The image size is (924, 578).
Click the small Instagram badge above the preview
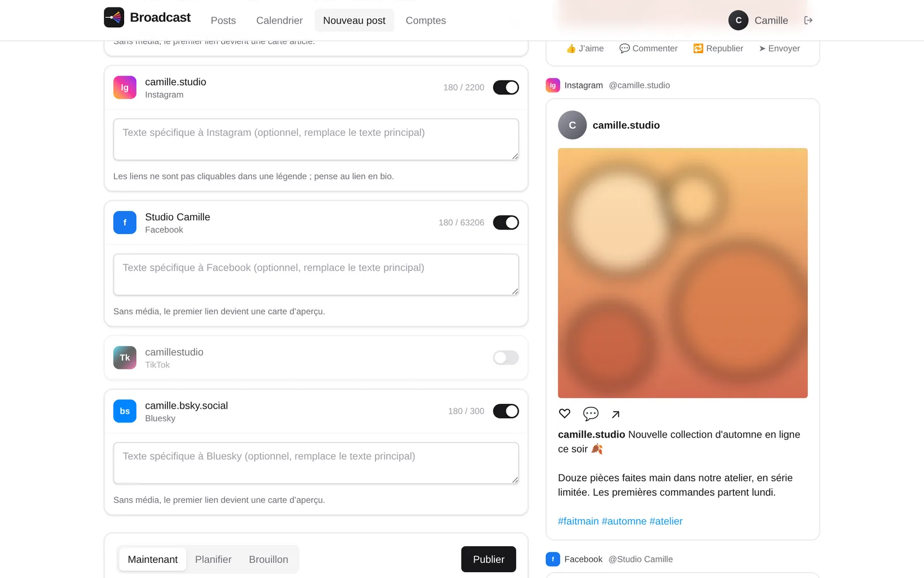click(553, 85)
